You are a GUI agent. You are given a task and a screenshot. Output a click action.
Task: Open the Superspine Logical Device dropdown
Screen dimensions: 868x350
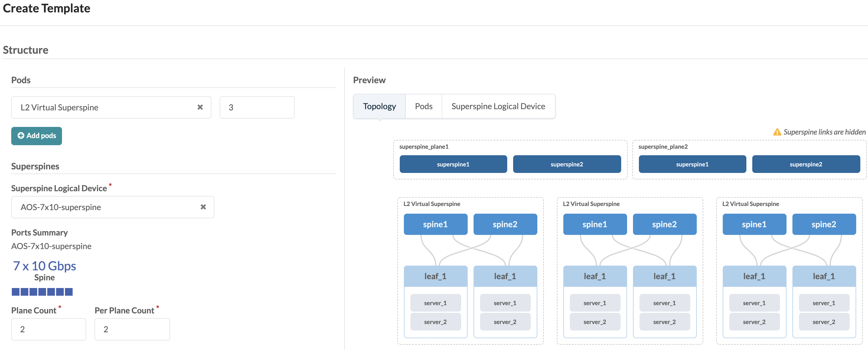[x=101, y=207]
